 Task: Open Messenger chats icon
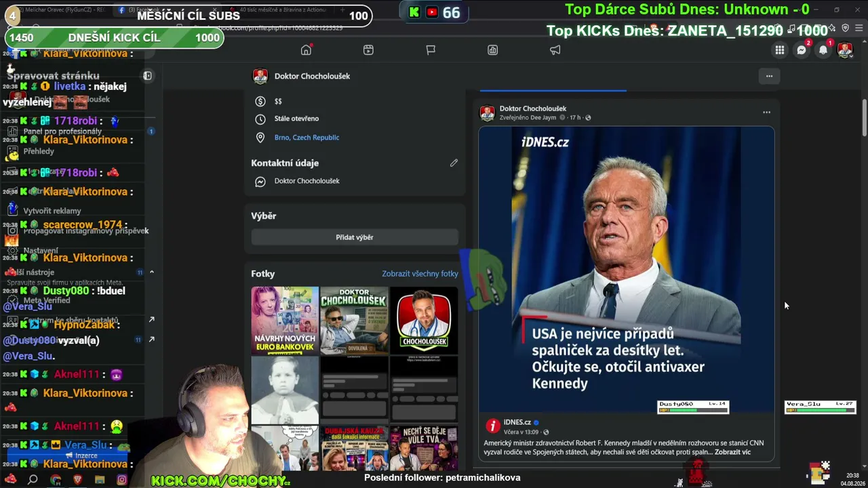coord(802,50)
